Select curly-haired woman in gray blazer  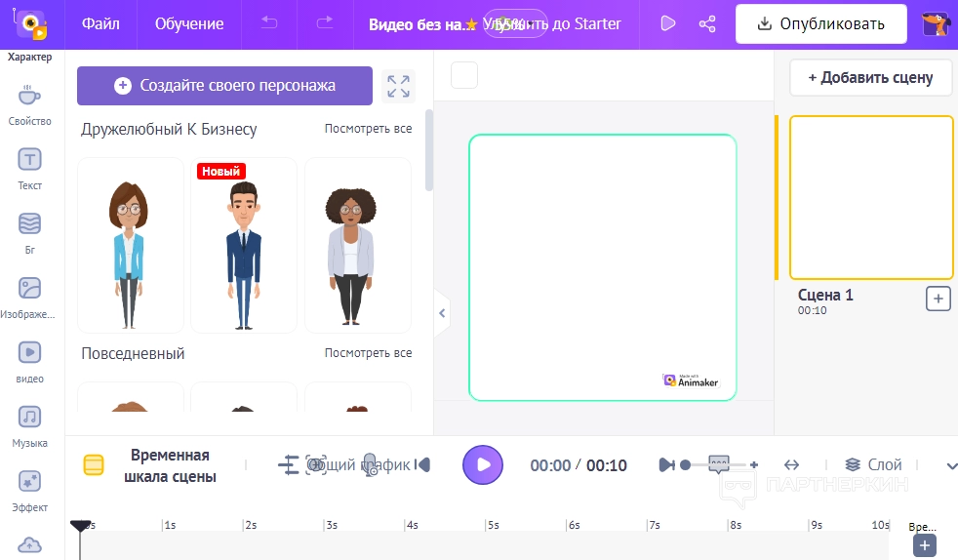pyautogui.click(x=357, y=245)
